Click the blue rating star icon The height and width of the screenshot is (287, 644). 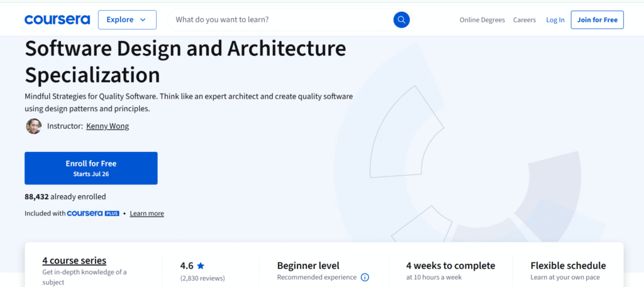[201, 266]
